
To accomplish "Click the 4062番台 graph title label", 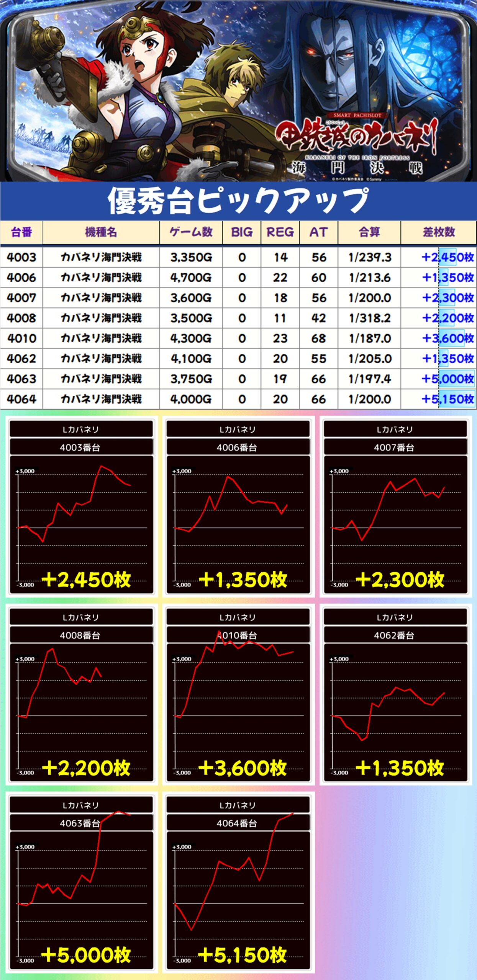I will point(395,635).
